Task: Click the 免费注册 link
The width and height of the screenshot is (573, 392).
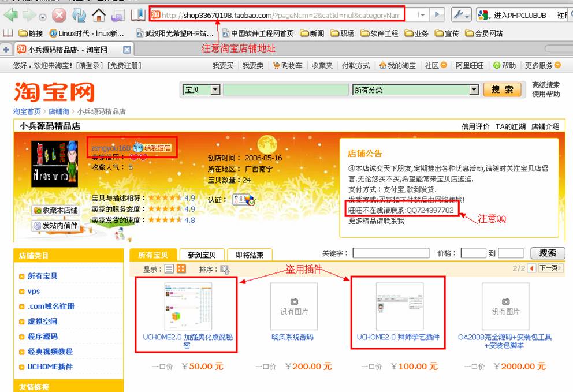Action: tap(124, 66)
